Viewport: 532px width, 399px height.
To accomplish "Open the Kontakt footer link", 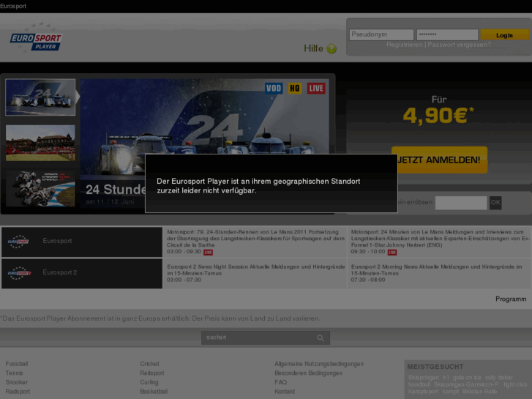I will tap(285, 392).
